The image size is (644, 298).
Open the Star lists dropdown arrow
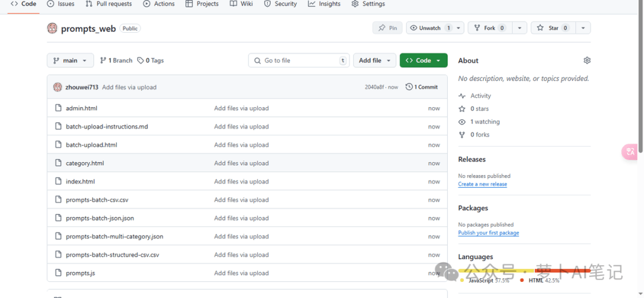pyautogui.click(x=583, y=28)
